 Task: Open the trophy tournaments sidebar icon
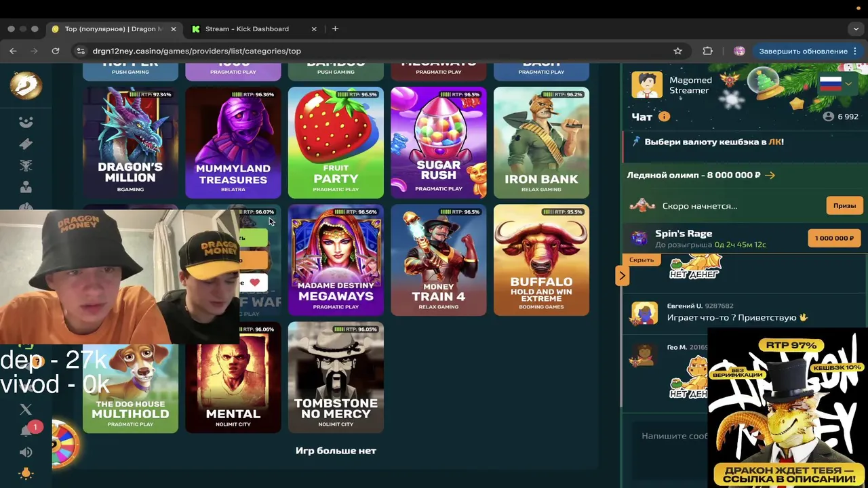(26, 165)
